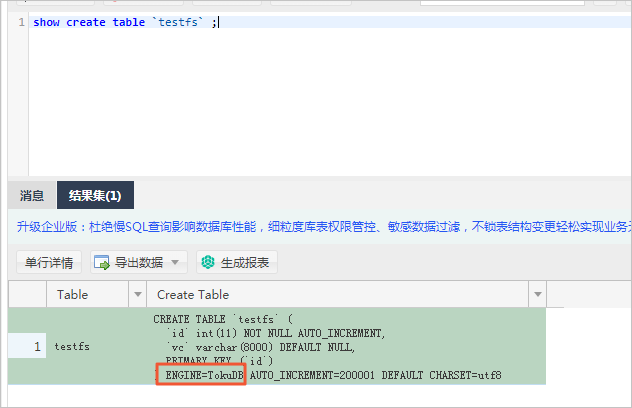Image resolution: width=632 pixels, height=408 pixels.
Task: Select result row number 1
Action: click(27, 346)
